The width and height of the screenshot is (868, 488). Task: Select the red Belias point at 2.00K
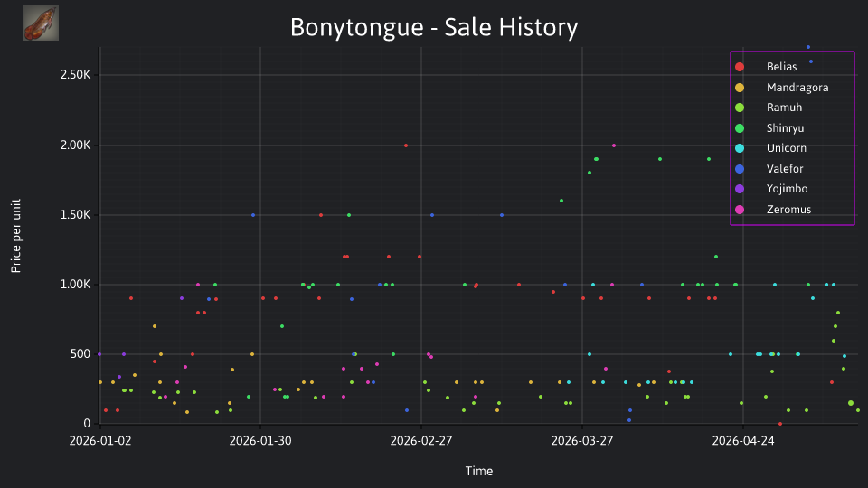click(x=406, y=145)
